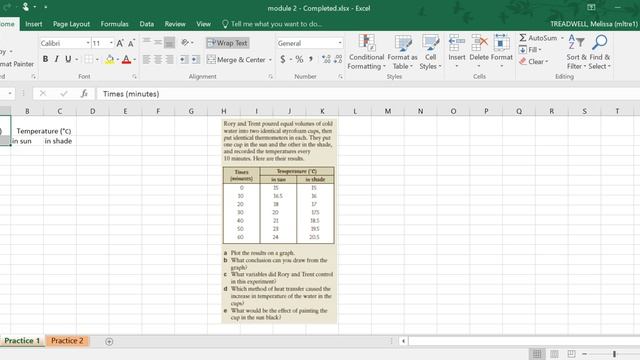Switch to Page Break Preview

(571, 354)
